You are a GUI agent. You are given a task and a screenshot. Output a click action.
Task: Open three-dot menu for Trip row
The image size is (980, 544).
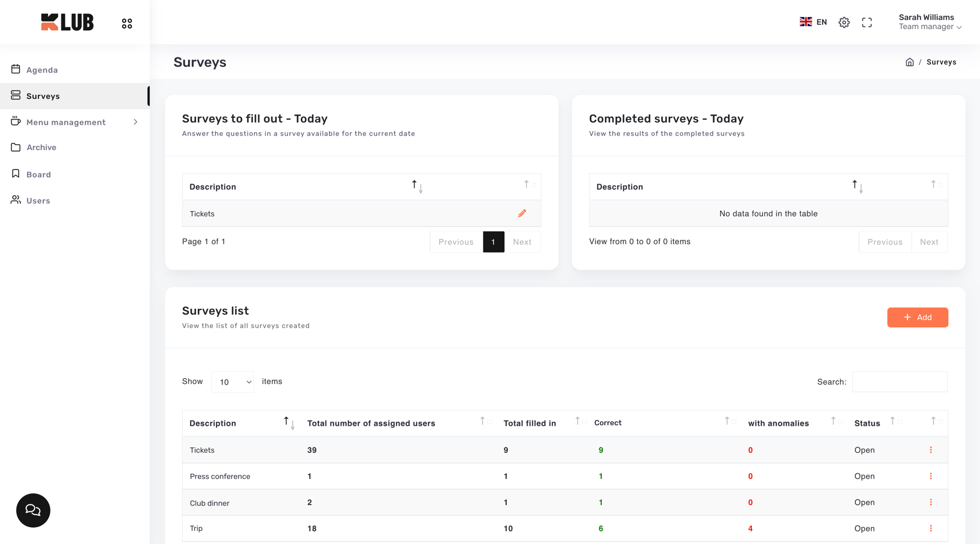click(931, 528)
